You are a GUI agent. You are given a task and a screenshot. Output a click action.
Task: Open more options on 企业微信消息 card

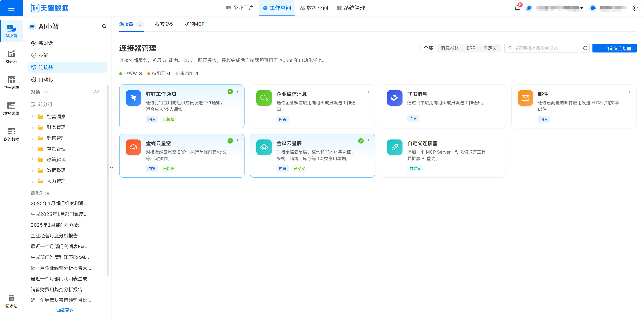click(368, 91)
